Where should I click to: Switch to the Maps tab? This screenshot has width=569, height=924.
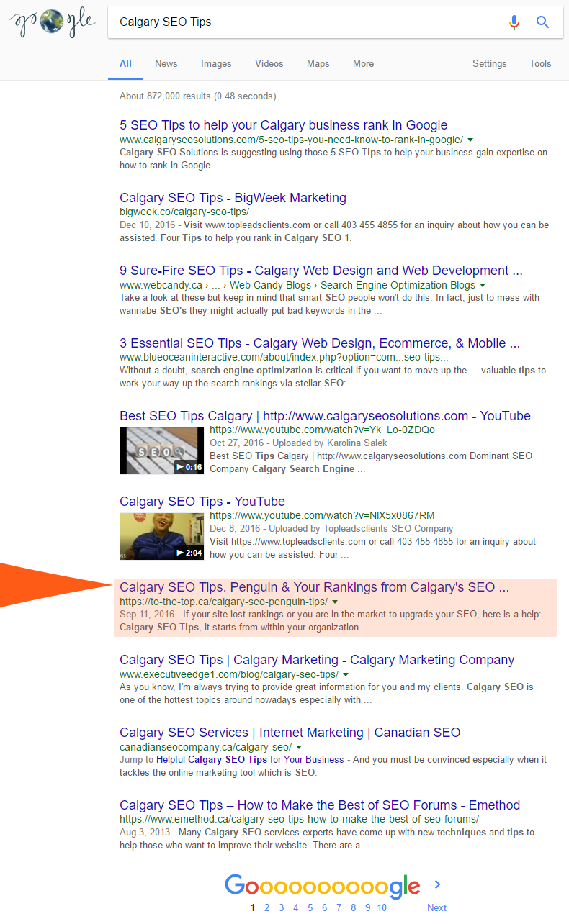click(318, 63)
